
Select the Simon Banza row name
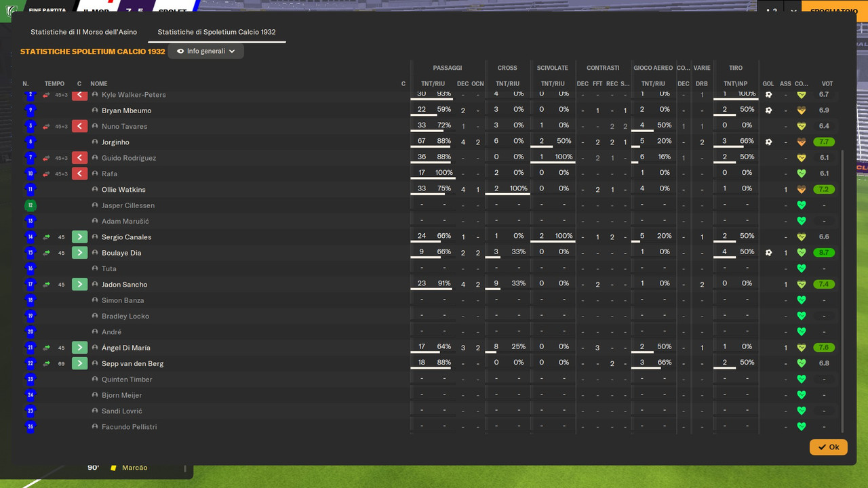[123, 300]
